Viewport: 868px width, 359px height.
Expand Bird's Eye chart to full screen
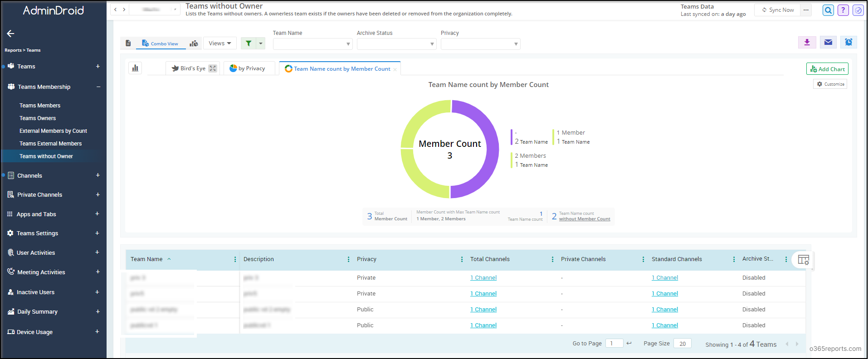click(213, 68)
